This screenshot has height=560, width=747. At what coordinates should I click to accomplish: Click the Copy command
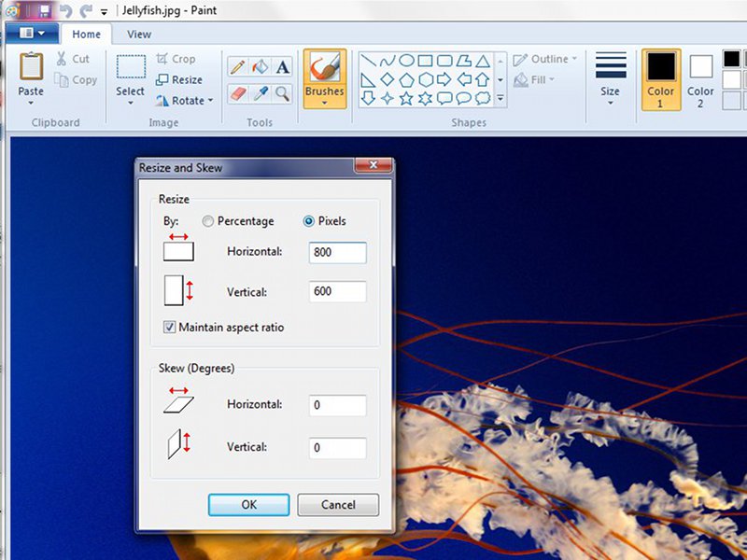tap(76, 80)
